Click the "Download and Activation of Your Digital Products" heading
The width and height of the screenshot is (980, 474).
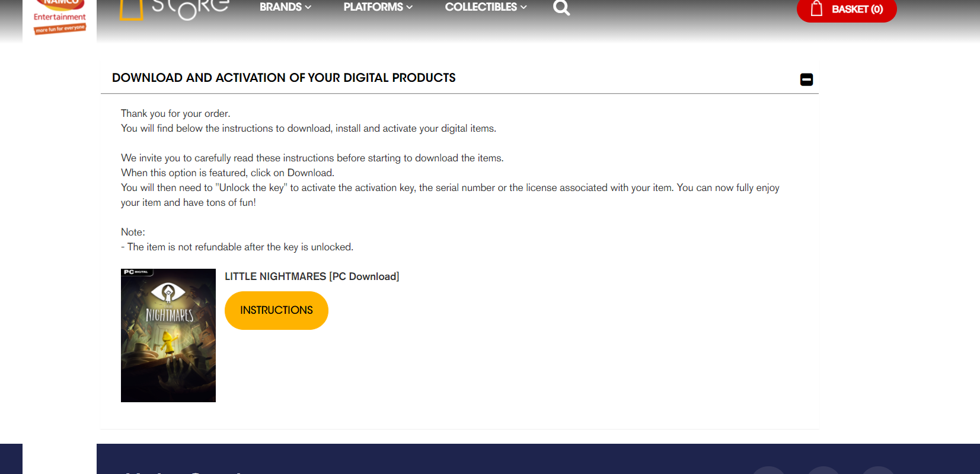(x=284, y=78)
